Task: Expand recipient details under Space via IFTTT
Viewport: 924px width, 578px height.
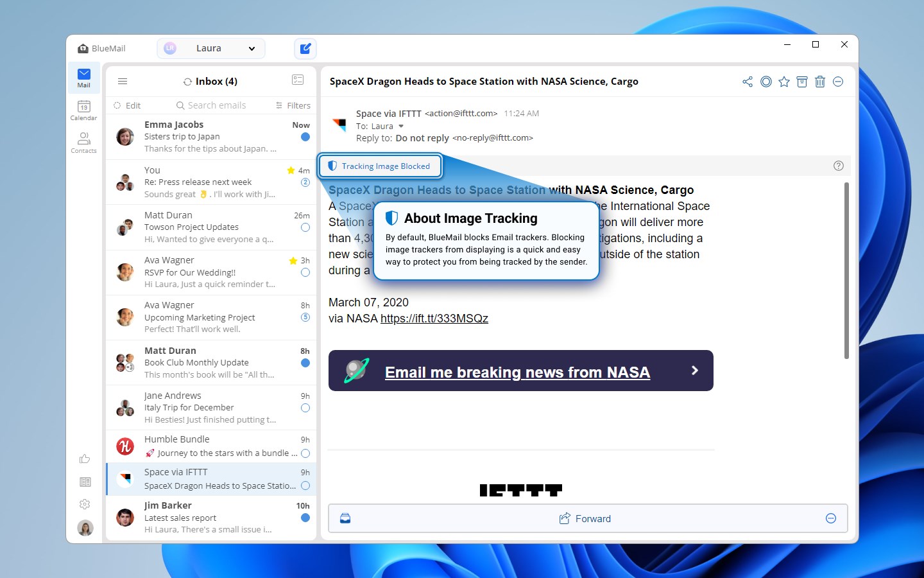Action: [401, 126]
